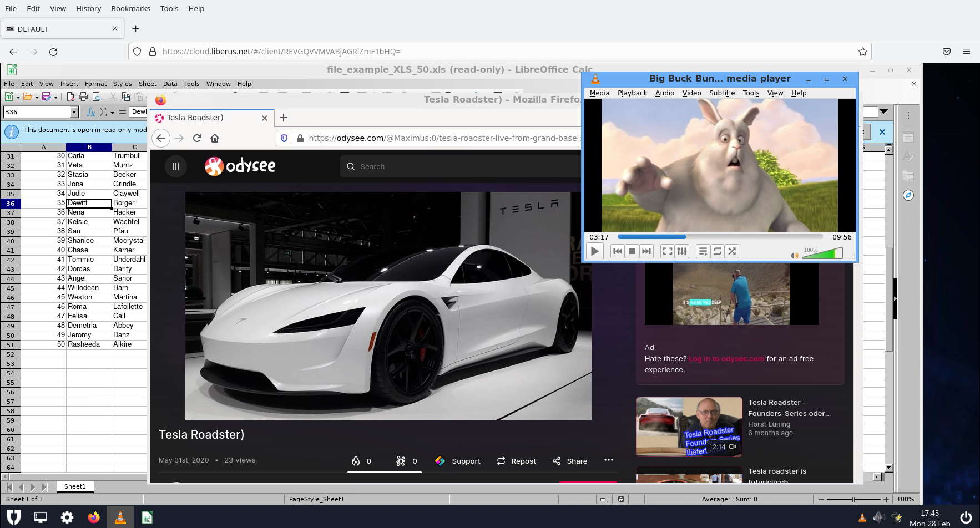This screenshot has height=528, width=980.
Task: Click the Calc zoom slider in status bar
Action: click(x=853, y=500)
